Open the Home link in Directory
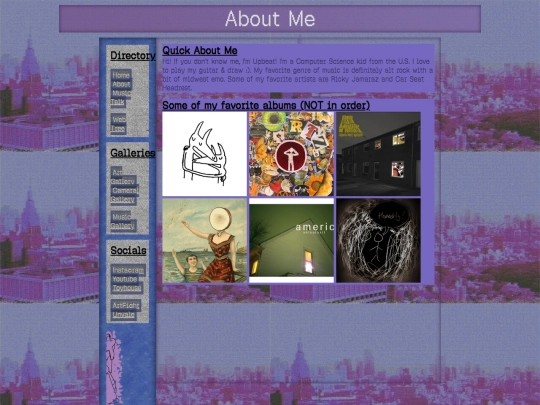The image size is (540, 405). [121, 75]
